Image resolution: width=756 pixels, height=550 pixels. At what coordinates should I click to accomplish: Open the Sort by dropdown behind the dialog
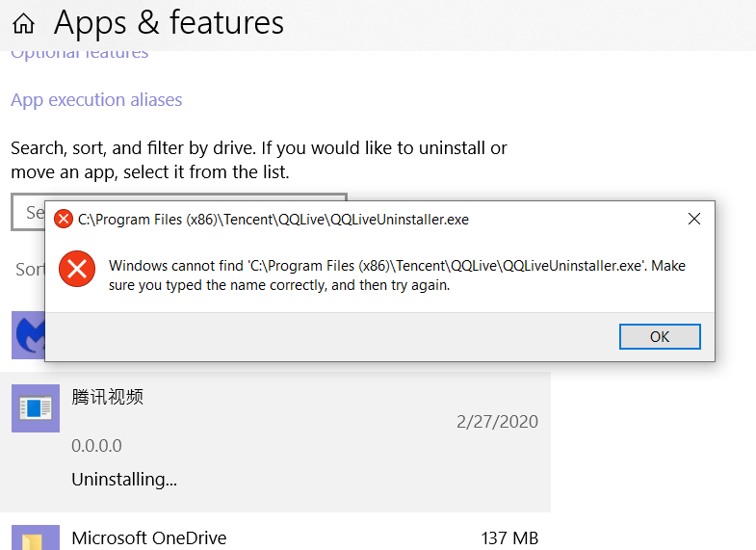coord(30,269)
